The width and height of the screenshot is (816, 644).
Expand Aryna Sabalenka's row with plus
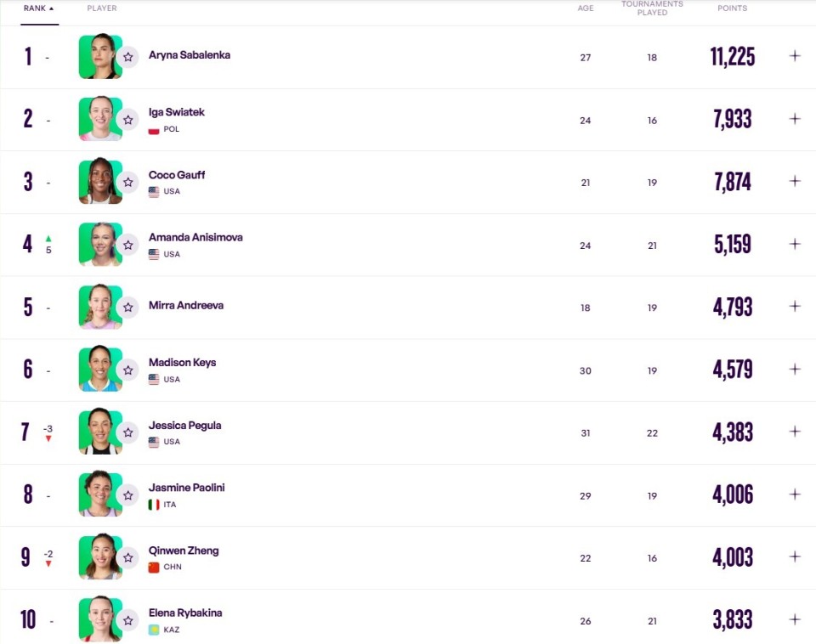[795, 56]
